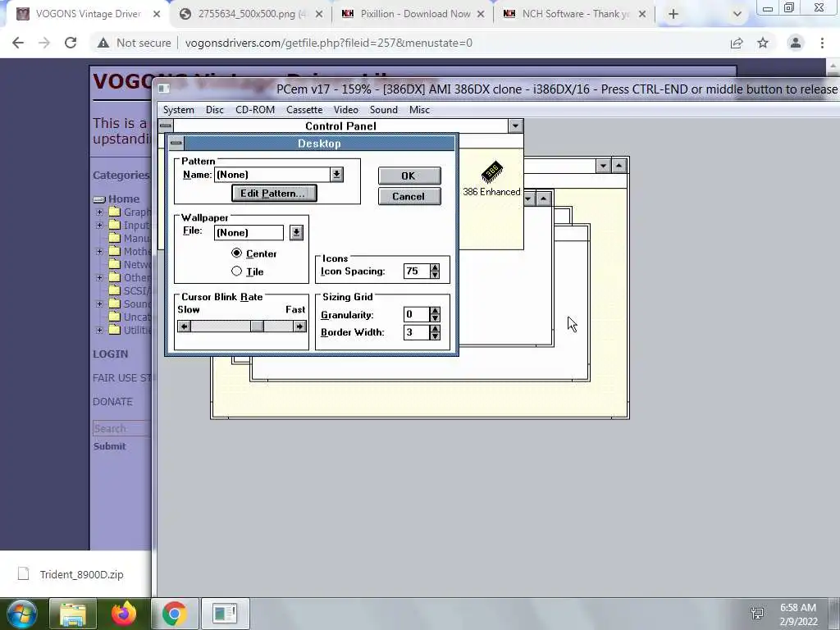Open the tab search chevron
This screenshot has width=840, height=630.
coord(737,14)
